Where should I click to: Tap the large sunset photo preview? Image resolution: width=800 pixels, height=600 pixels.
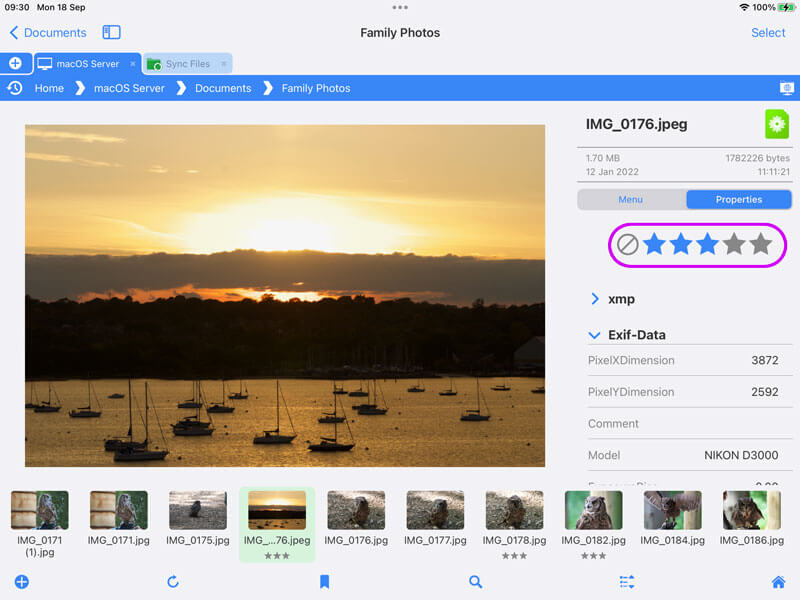coord(285,295)
